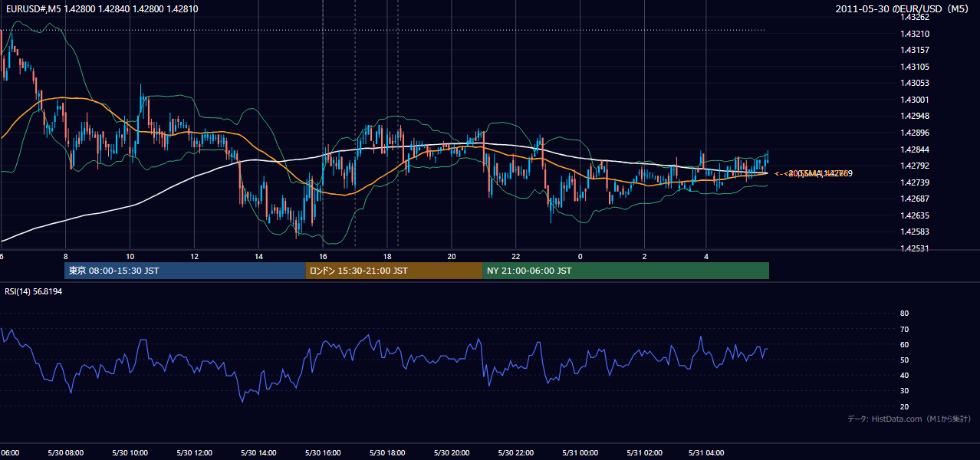Viewport: 980px width, 460px height.
Task: Select the ロンドン 15:30-21:00 JST session bar
Action: point(394,271)
